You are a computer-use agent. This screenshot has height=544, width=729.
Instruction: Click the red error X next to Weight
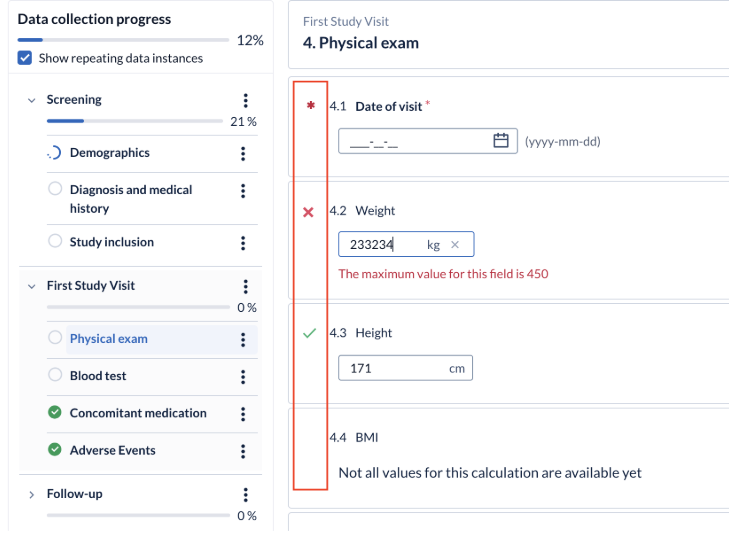click(x=308, y=212)
